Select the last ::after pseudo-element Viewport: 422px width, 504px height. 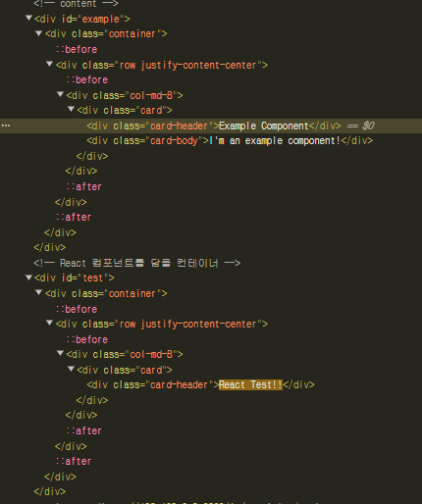tap(74, 461)
